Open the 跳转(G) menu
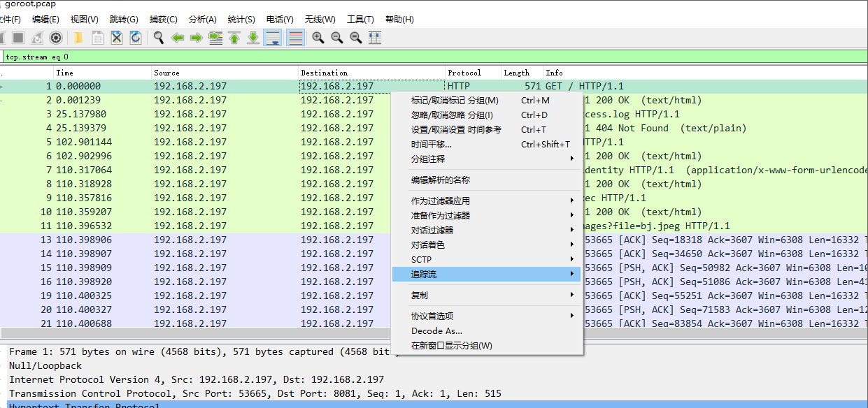 coord(124,19)
